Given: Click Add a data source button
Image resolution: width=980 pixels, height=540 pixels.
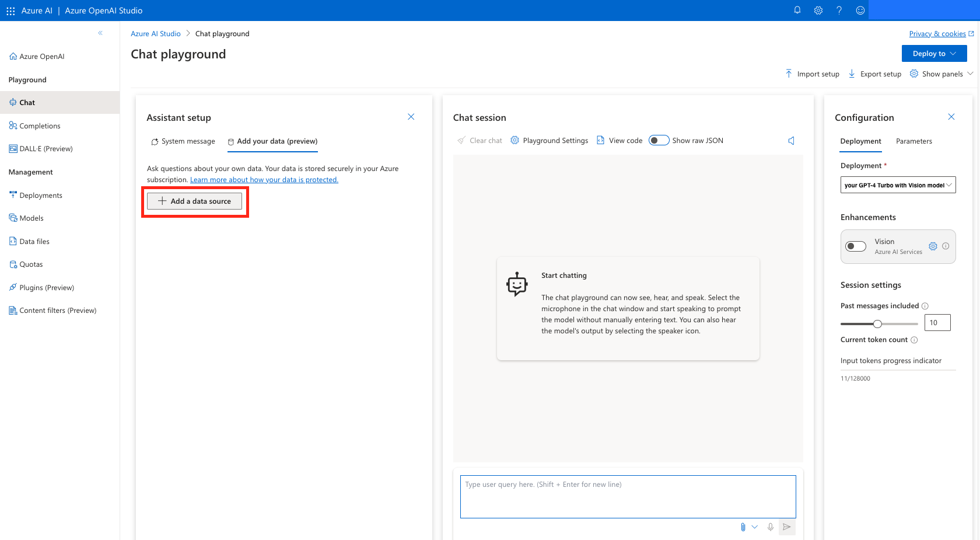Looking at the screenshot, I should tap(194, 201).
